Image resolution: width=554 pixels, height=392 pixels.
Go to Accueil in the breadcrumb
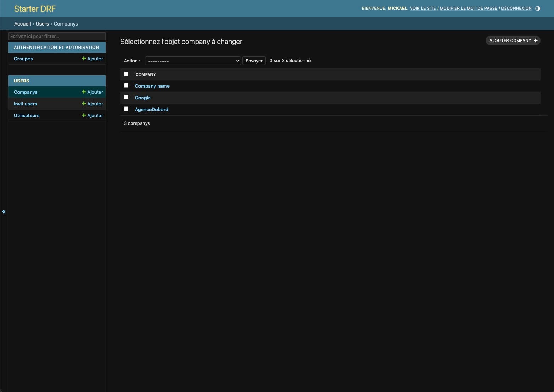pyautogui.click(x=22, y=24)
